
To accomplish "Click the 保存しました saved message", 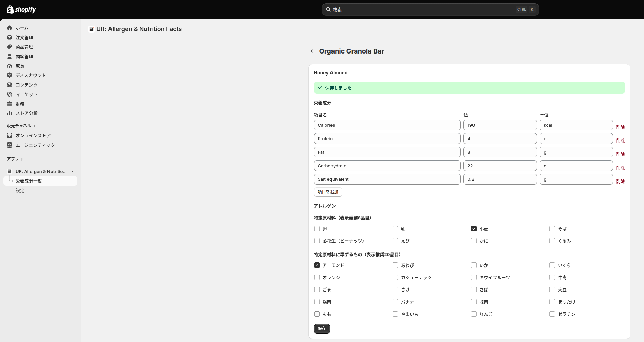I will [338, 88].
